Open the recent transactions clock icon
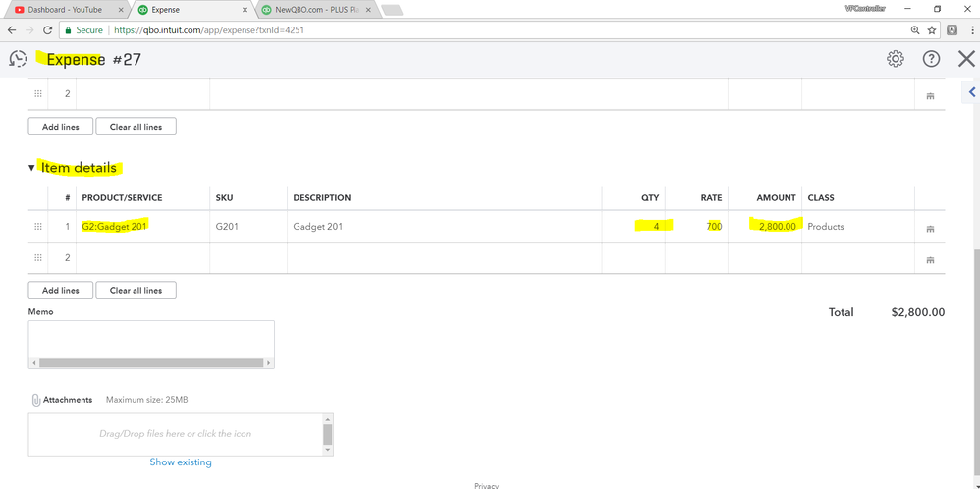Screen dimensions: 980x489 [18, 59]
